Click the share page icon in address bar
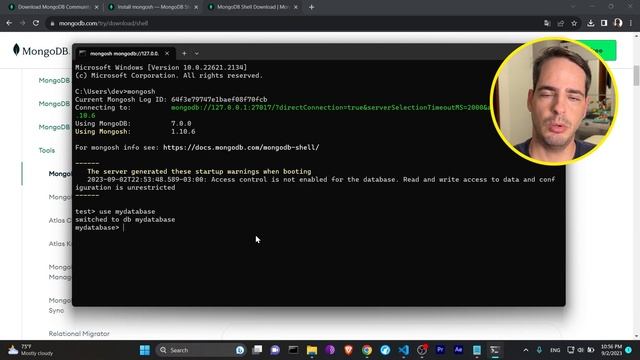This screenshot has width=640, height=360. tap(561, 23)
